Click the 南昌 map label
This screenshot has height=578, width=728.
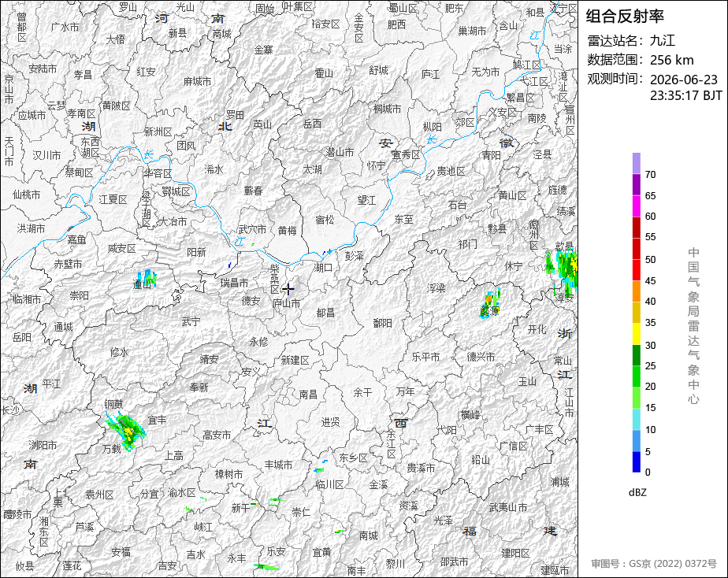(x=308, y=395)
